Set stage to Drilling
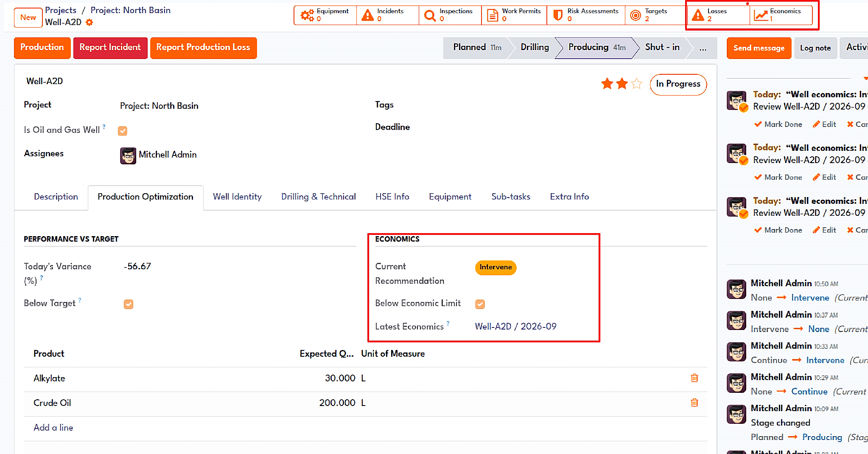 click(x=534, y=48)
